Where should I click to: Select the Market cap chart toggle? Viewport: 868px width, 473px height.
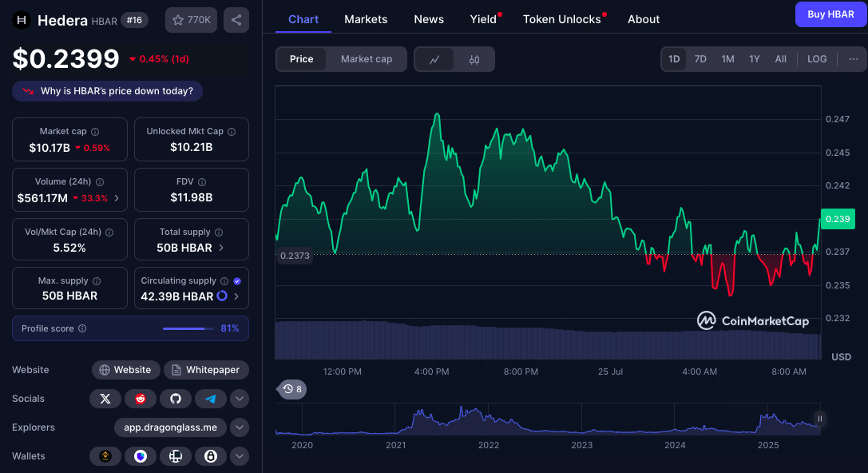(x=367, y=59)
